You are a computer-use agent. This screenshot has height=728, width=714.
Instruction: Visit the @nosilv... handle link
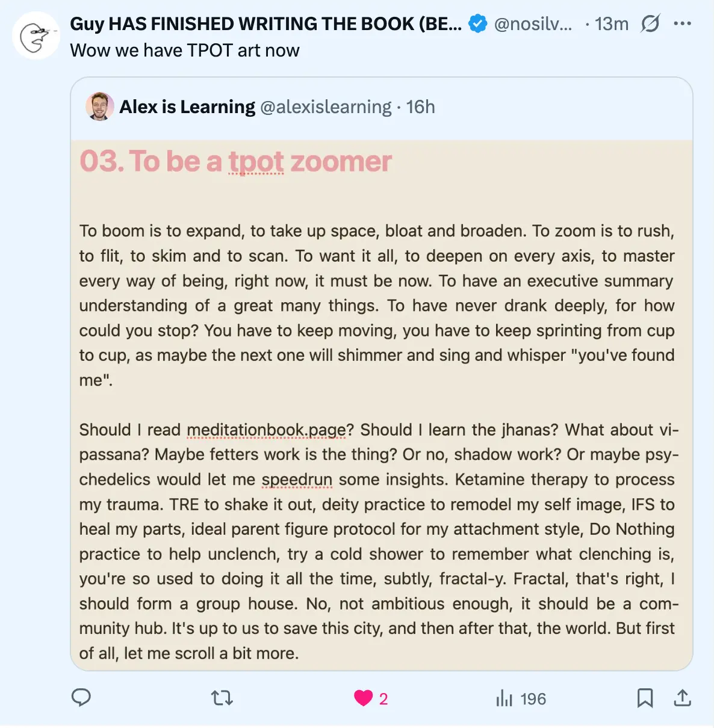click(533, 24)
